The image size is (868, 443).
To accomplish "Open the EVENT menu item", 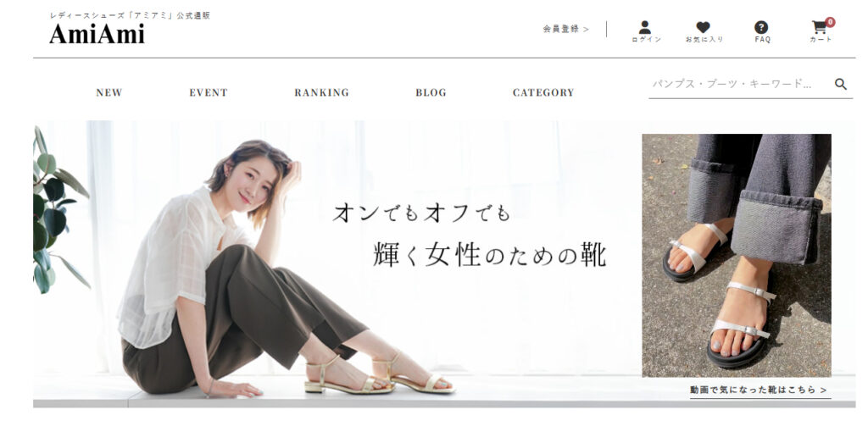I will tap(209, 93).
